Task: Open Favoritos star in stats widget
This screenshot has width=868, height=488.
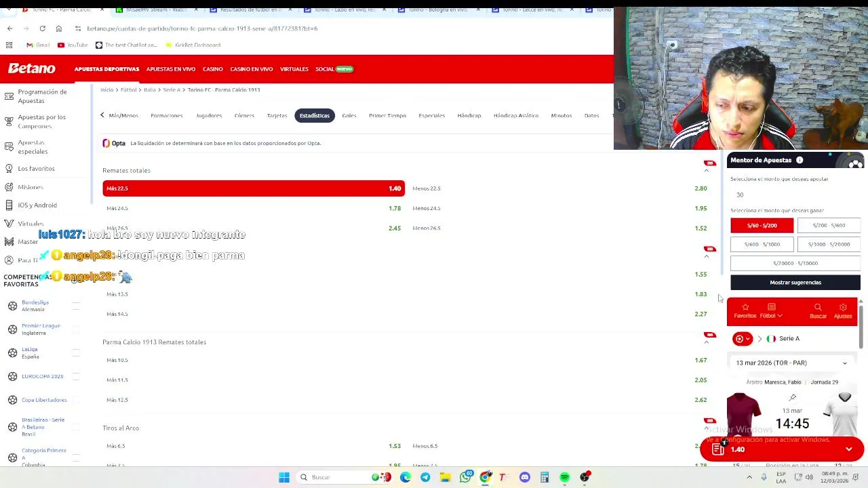Action: (x=745, y=310)
